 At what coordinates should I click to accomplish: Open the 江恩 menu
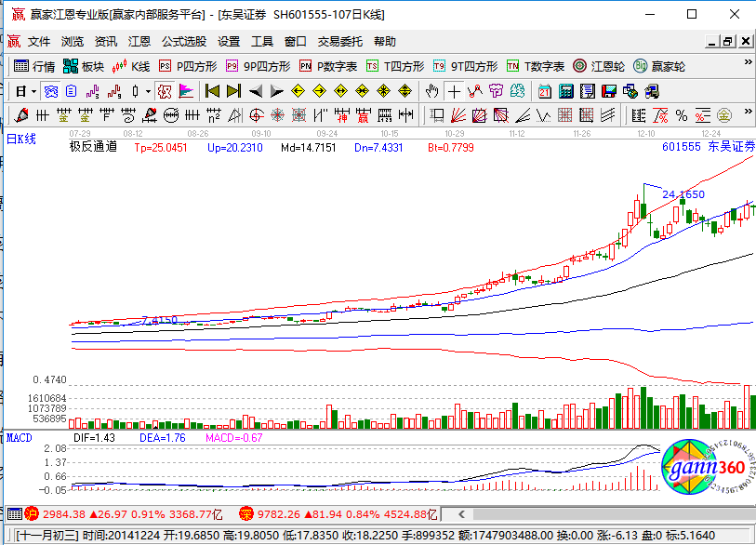click(139, 42)
